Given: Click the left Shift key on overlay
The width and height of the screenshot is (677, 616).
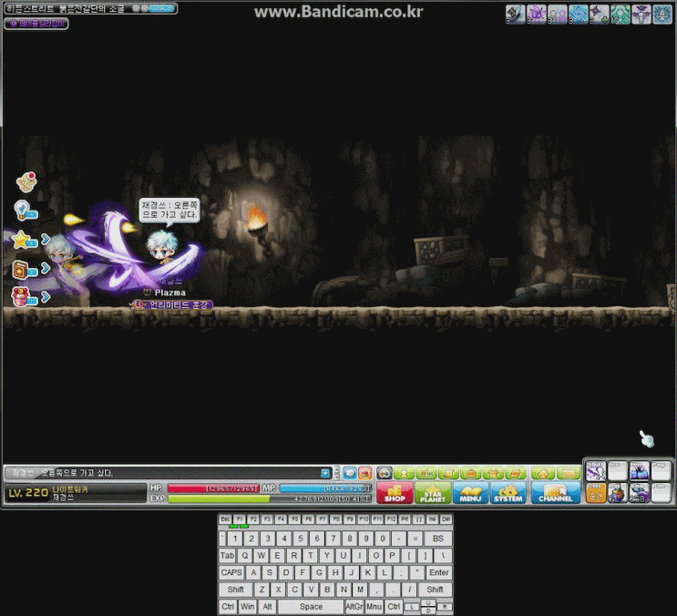Looking at the screenshot, I should pos(236,590).
